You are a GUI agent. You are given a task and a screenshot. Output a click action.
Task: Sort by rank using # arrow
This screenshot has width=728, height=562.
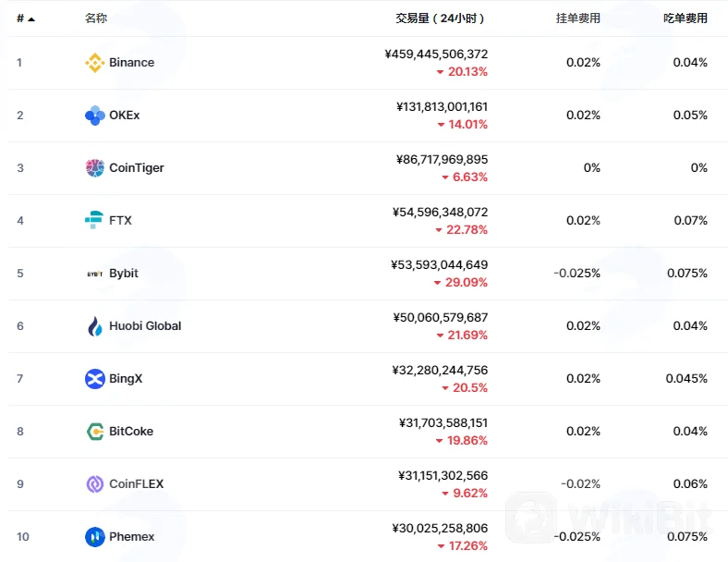[x=26, y=18]
